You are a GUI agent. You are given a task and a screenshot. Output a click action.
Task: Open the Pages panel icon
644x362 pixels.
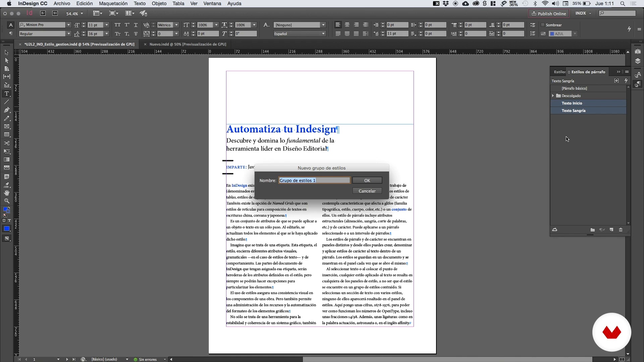638,52
